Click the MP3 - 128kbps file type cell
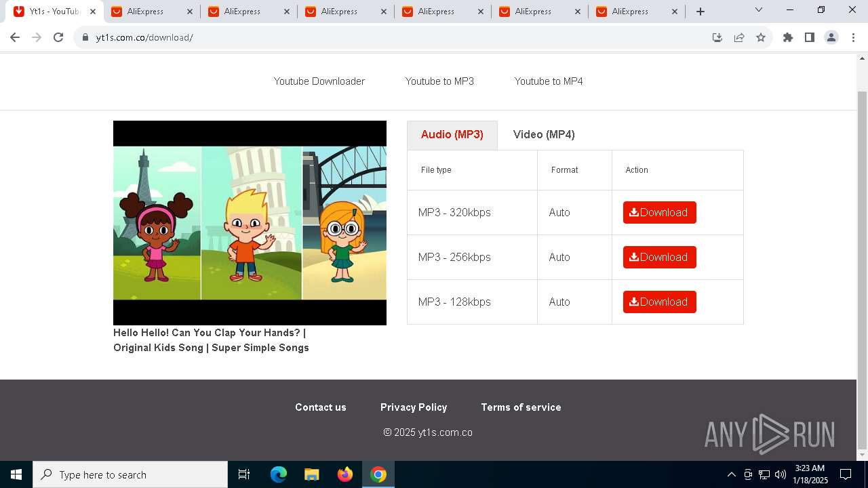 coord(472,302)
